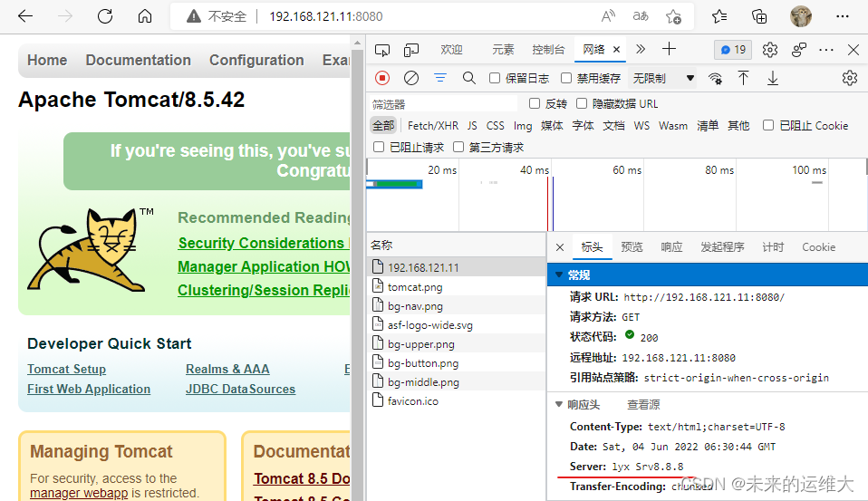Select the 192.168.121.11 request row
Viewport: 868px width, 501px height.
click(457, 267)
